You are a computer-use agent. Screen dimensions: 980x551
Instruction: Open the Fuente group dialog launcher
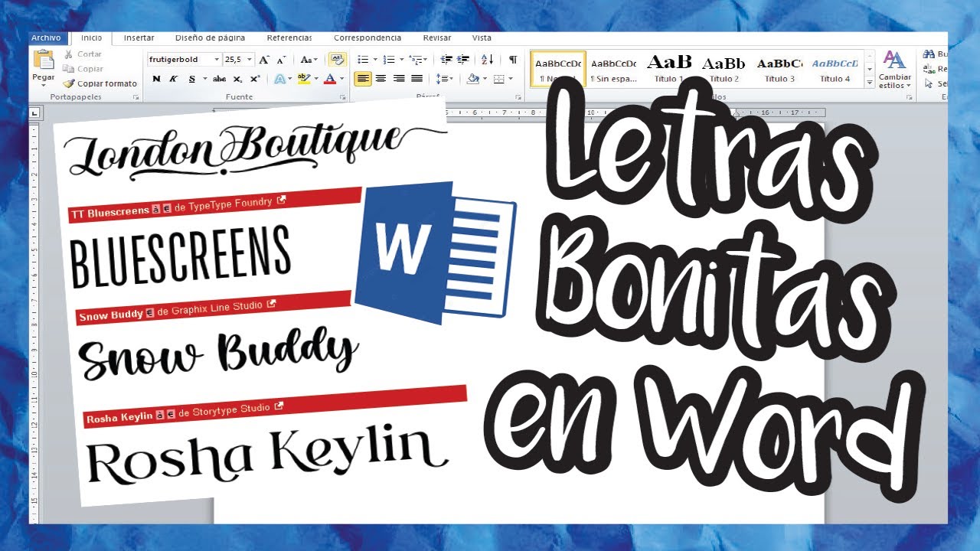point(343,98)
